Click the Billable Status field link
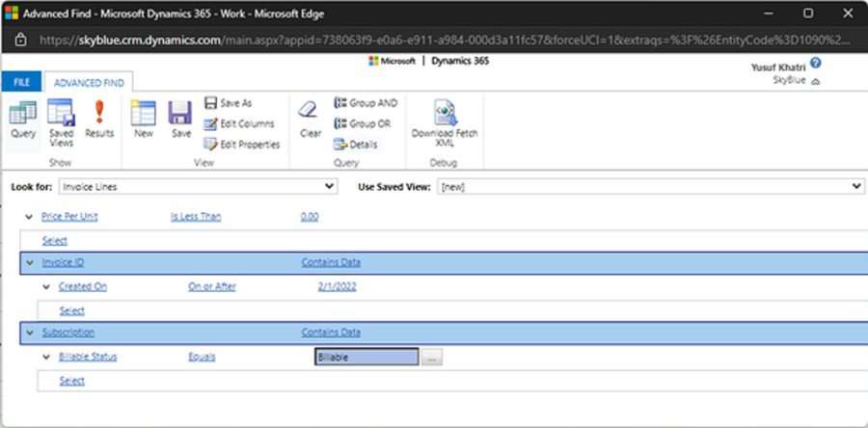Viewport: 868px width, 428px height. click(88, 358)
